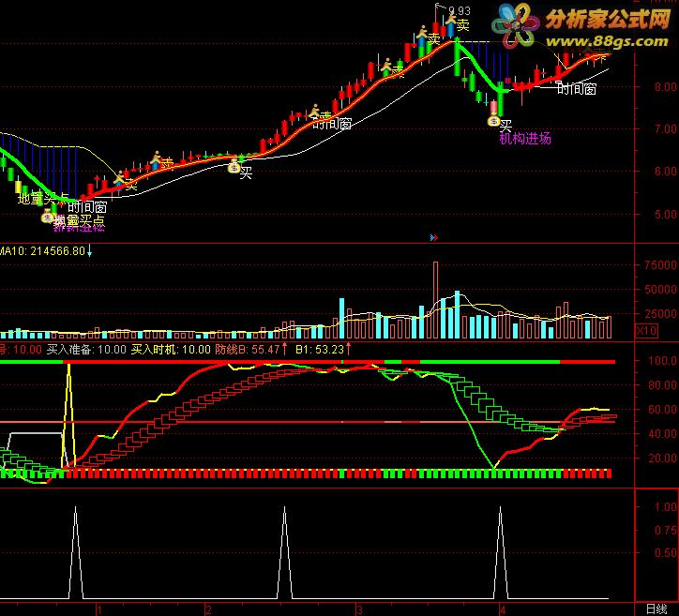Click the 6.00 price axis label
This screenshot has width=679, height=616.
(666, 172)
